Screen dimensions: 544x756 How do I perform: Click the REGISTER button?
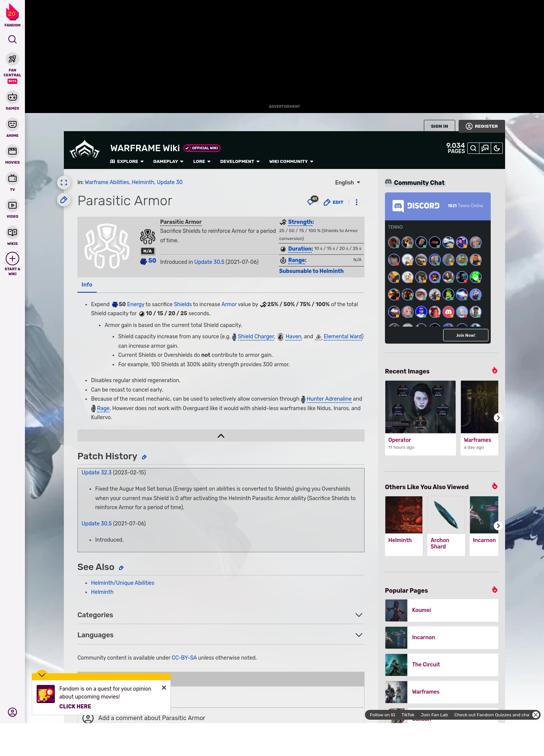tap(482, 126)
